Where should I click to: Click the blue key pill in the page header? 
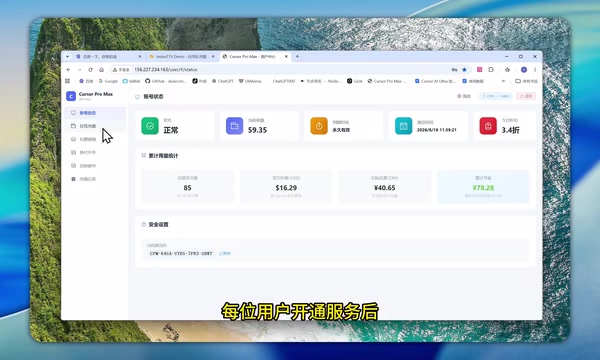click(496, 96)
